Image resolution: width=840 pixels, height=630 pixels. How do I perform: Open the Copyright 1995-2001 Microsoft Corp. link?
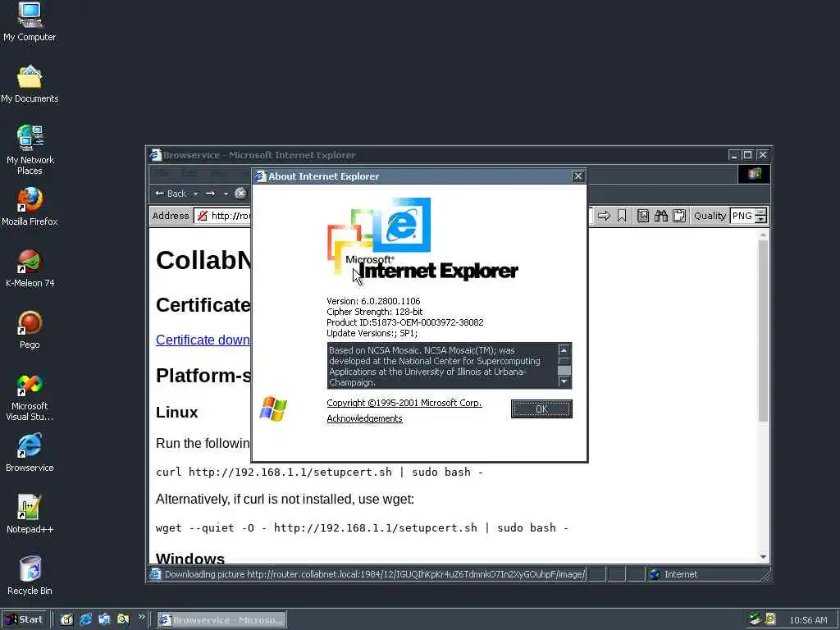click(404, 403)
